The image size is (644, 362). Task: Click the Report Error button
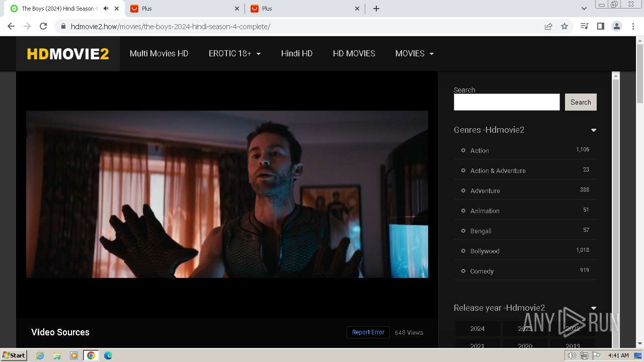point(368,332)
